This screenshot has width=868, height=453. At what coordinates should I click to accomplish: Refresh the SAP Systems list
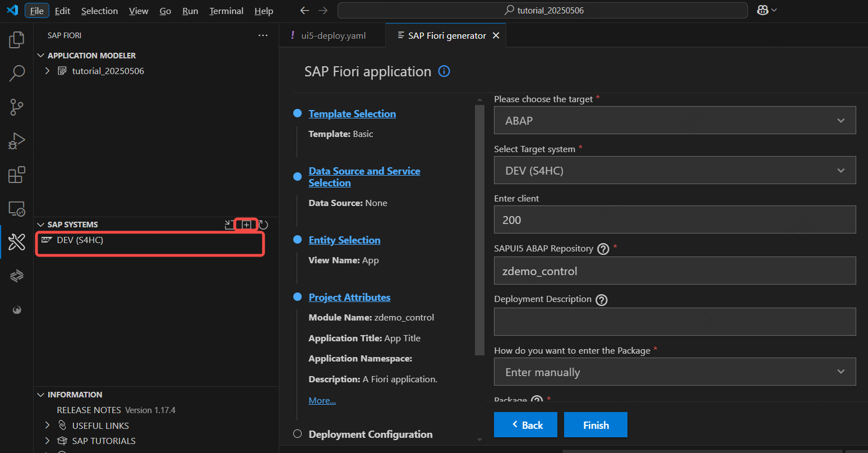pos(264,225)
